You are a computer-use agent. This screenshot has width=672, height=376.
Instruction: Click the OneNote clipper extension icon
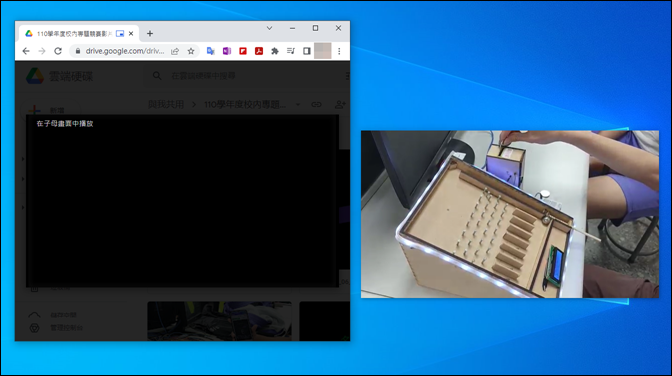click(227, 51)
